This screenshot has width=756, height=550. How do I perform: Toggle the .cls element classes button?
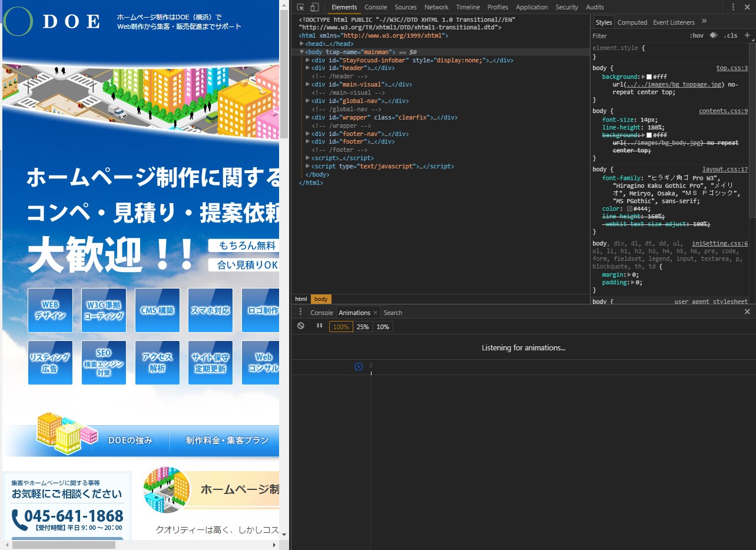pos(731,35)
